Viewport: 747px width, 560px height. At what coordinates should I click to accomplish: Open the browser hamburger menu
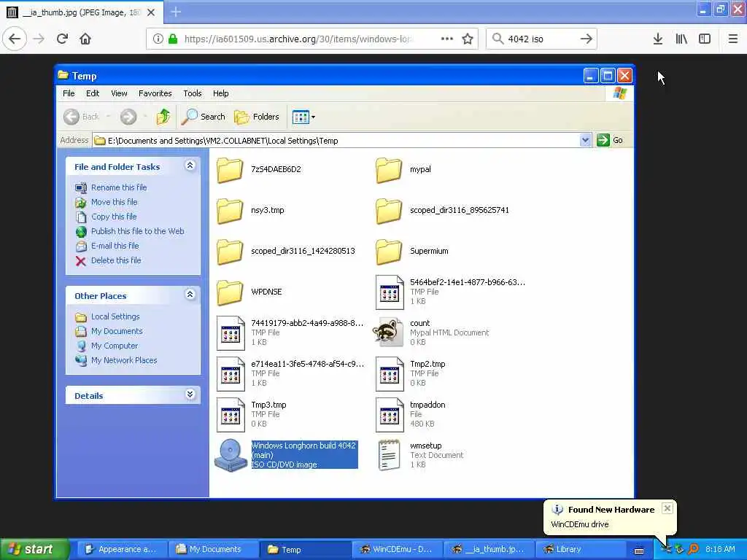coord(732,39)
